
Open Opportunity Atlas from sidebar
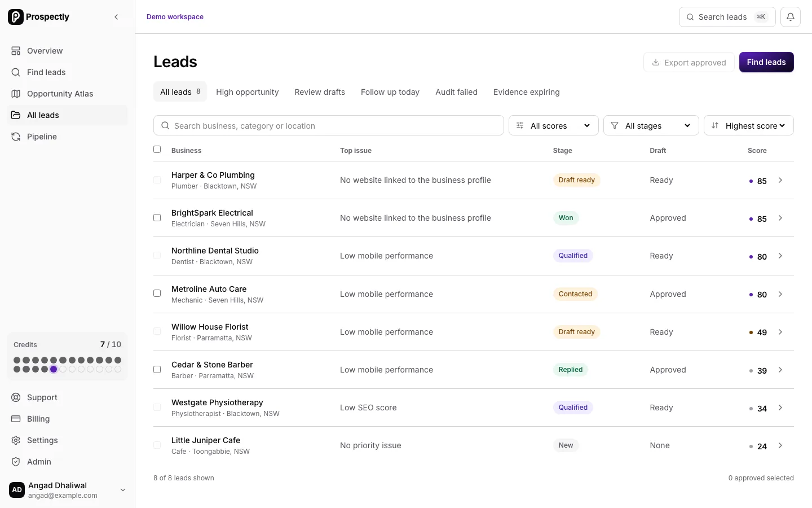click(67, 94)
